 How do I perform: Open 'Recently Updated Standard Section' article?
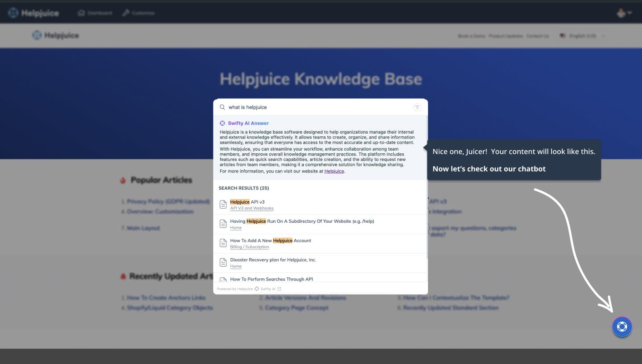451,308
